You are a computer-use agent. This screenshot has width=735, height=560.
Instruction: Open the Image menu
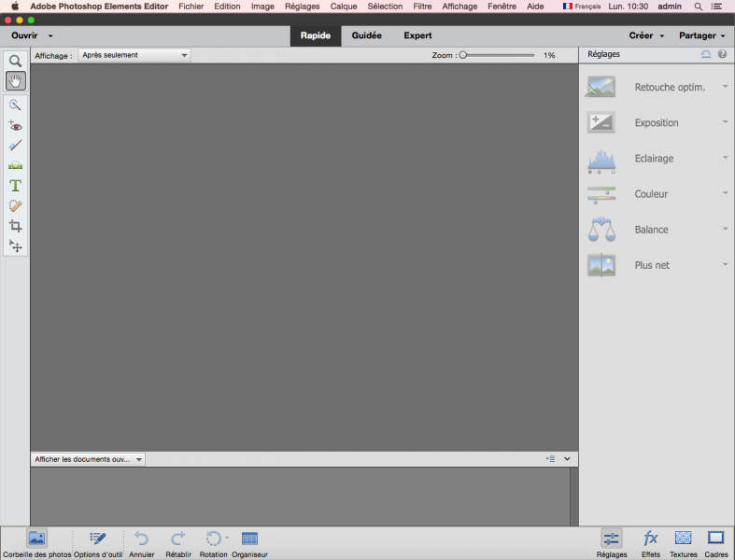pos(262,7)
